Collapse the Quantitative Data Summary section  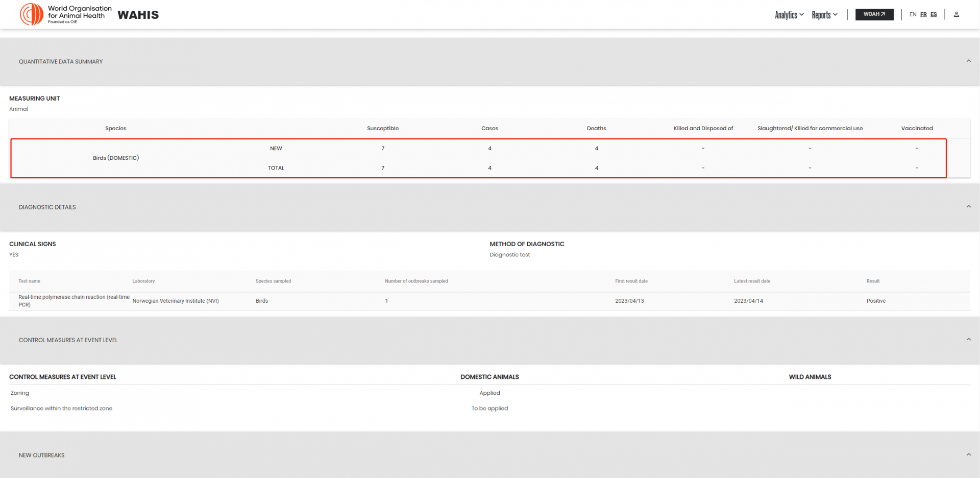(x=968, y=61)
